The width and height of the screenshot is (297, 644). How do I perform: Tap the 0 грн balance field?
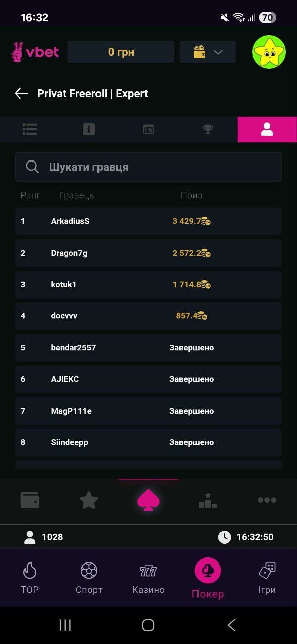click(121, 52)
